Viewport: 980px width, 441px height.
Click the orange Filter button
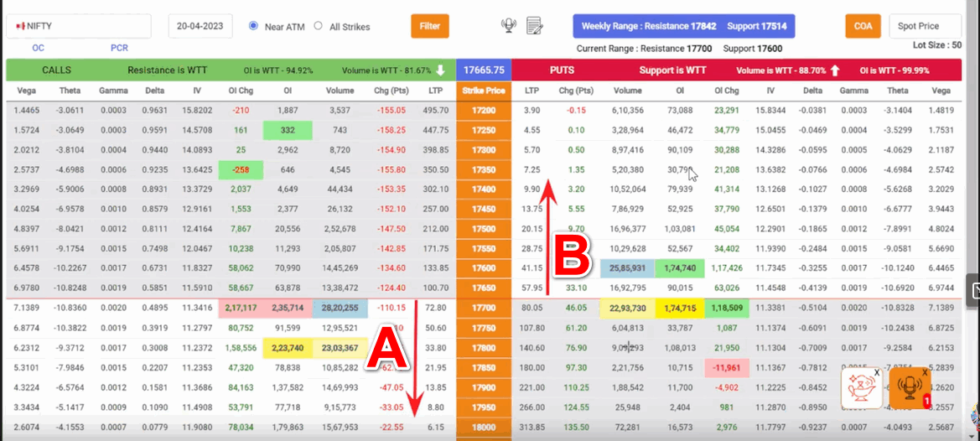tap(429, 26)
